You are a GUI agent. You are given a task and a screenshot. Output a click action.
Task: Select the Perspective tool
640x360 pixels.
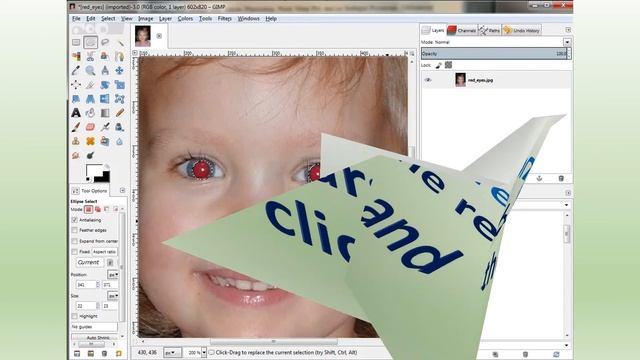point(90,99)
